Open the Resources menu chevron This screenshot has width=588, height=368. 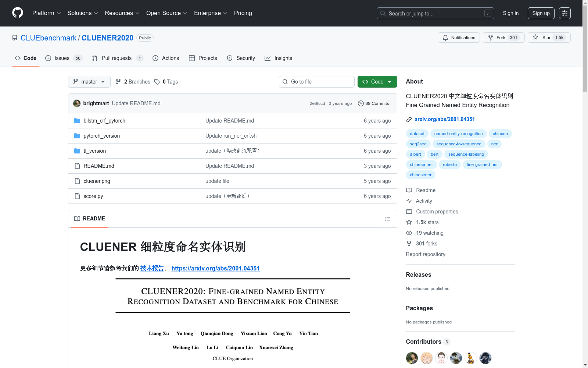[x=137, y=13]
